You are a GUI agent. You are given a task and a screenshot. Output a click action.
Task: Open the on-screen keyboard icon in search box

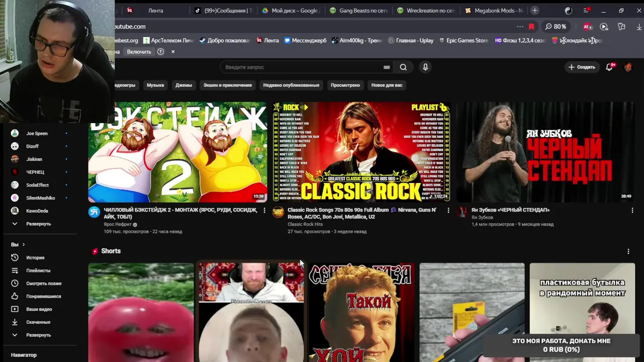[386, 67]
